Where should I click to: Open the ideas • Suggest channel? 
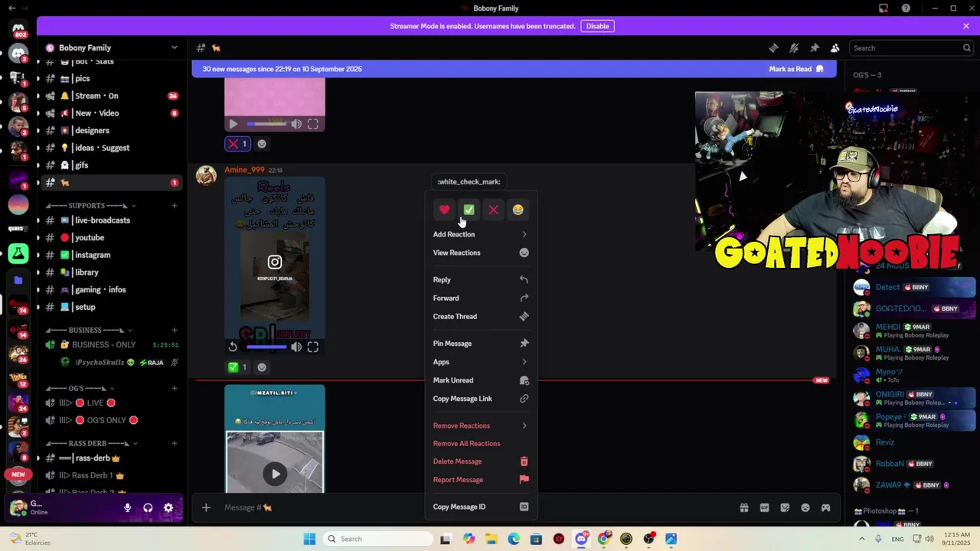coord(112,148)
